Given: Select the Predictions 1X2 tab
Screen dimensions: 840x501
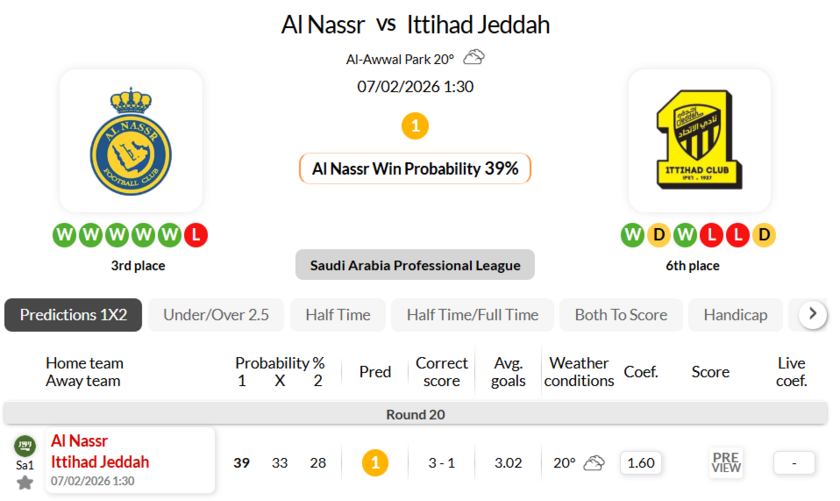Looking at the screenshot, I should (x=73, y=314).
